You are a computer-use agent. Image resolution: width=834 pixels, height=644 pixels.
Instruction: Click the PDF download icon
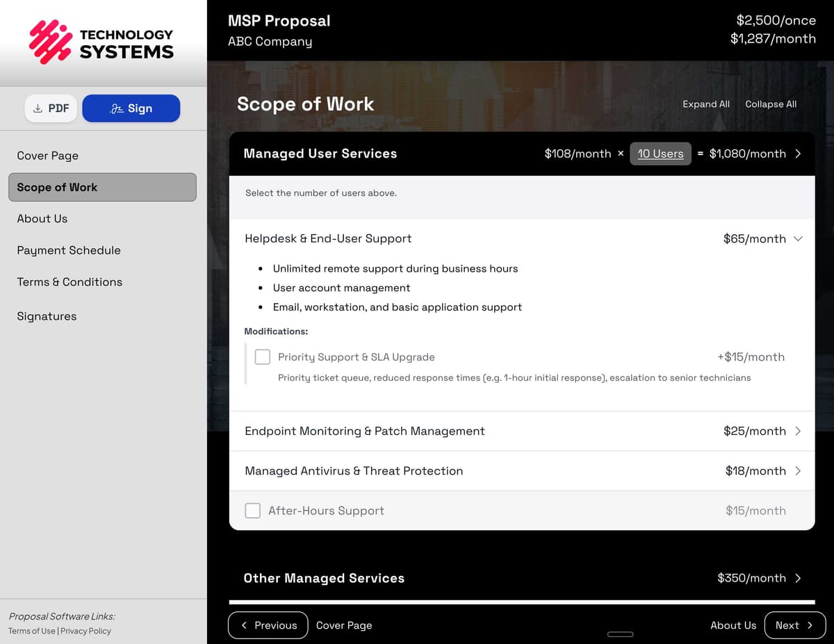pyautogui.click(x=38, y=108)
